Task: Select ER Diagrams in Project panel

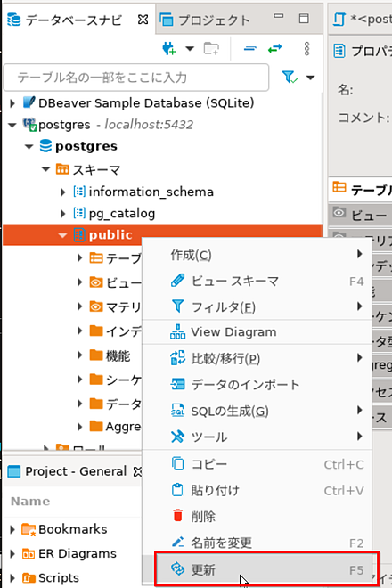Action: click(78, 553)
